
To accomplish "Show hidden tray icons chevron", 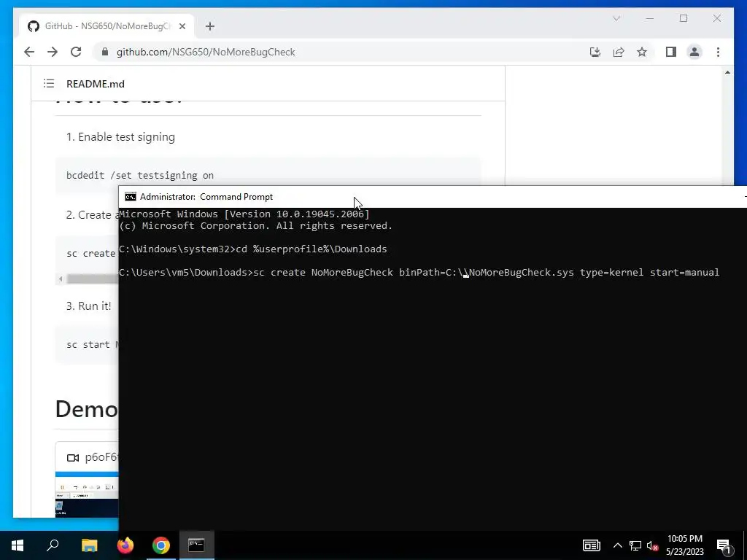I will click(617, 545).
